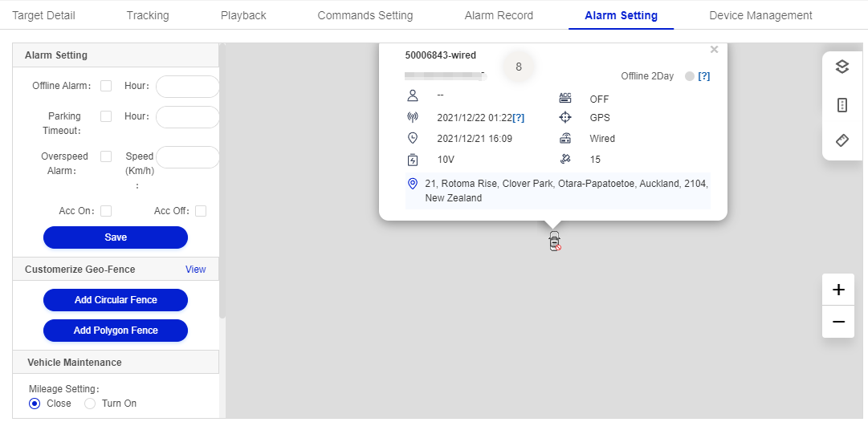Click the car marker on the map
This screenshot has height=426, width=868.
554,241
